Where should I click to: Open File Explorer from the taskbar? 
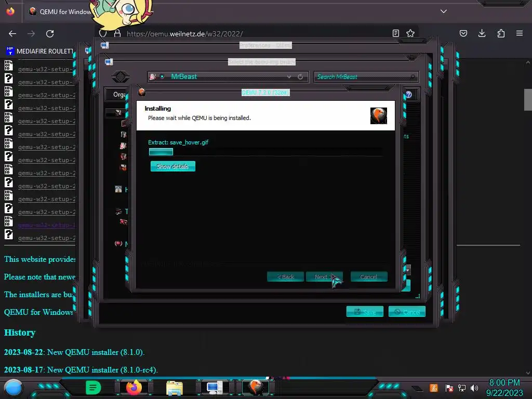(x=175, y=388)
